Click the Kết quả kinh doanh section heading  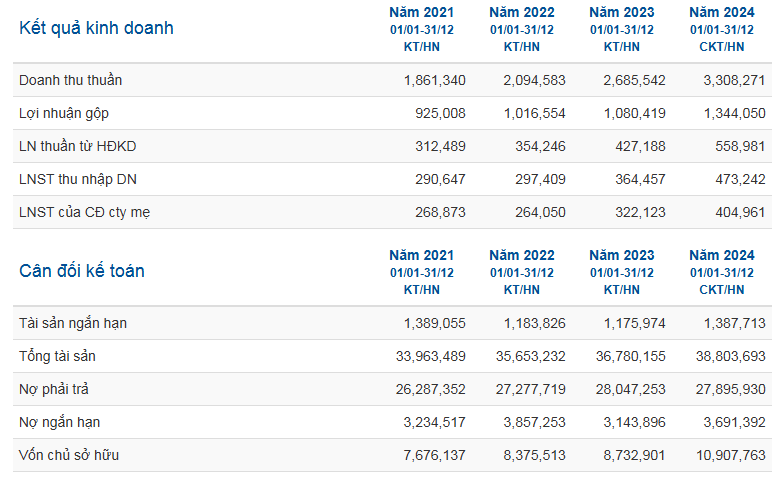click(96, 28)
